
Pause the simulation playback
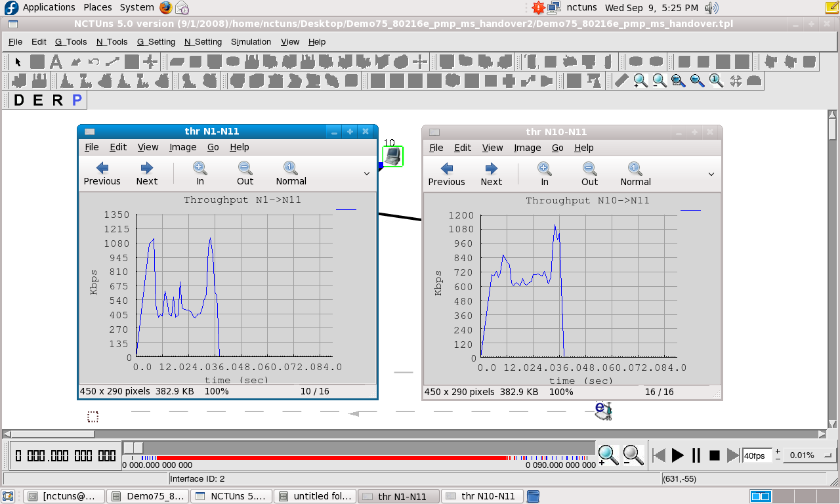tap(696, 455)
